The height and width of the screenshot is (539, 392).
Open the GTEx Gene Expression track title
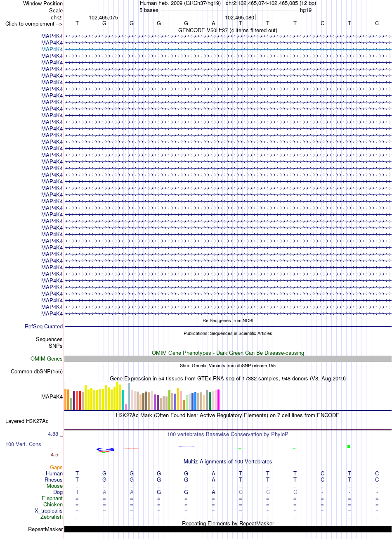pyautogui.click(x=228, y=379)
